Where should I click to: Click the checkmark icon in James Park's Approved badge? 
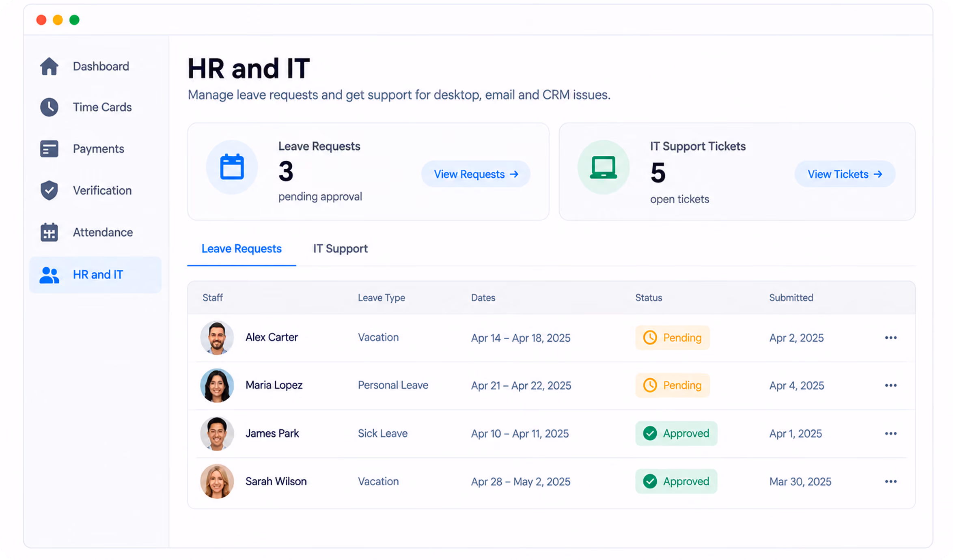click(x=650, y=434)
